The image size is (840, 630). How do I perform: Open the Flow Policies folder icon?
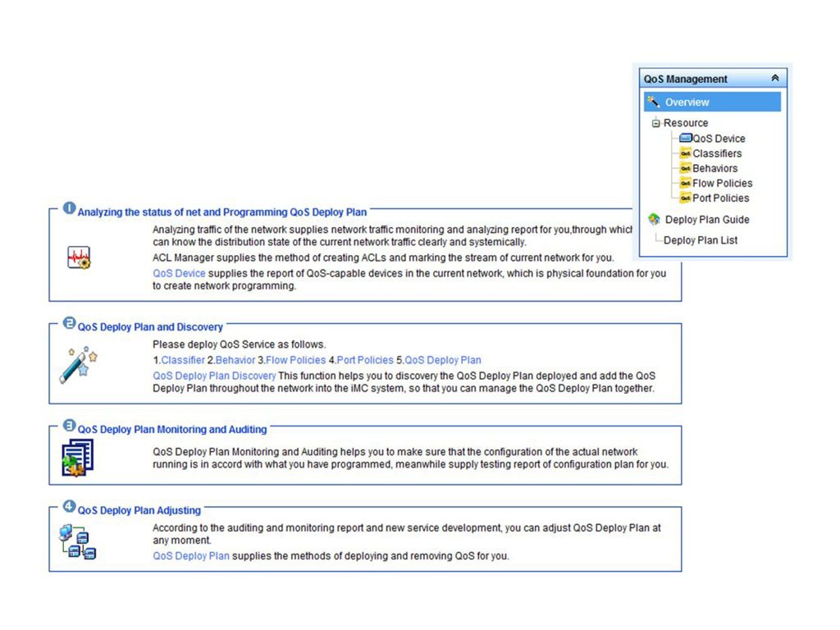[685, 183]
